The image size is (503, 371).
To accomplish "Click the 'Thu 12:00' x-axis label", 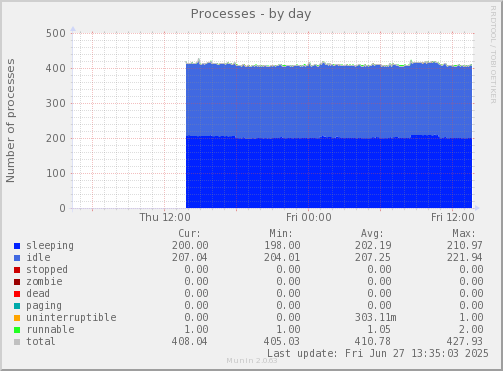I will pos(165,217).
